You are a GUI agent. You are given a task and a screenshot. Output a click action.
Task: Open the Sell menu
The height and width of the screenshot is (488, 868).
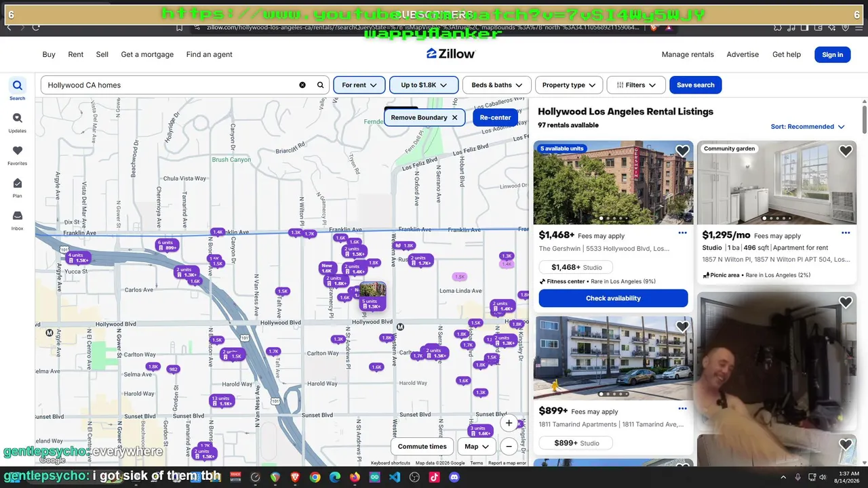tap(102, 54)
